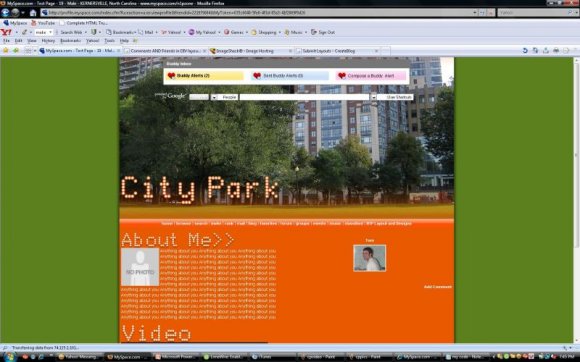Open the People dropdown beside Google search
580x362 pixels.
click(x=214, y=97)
